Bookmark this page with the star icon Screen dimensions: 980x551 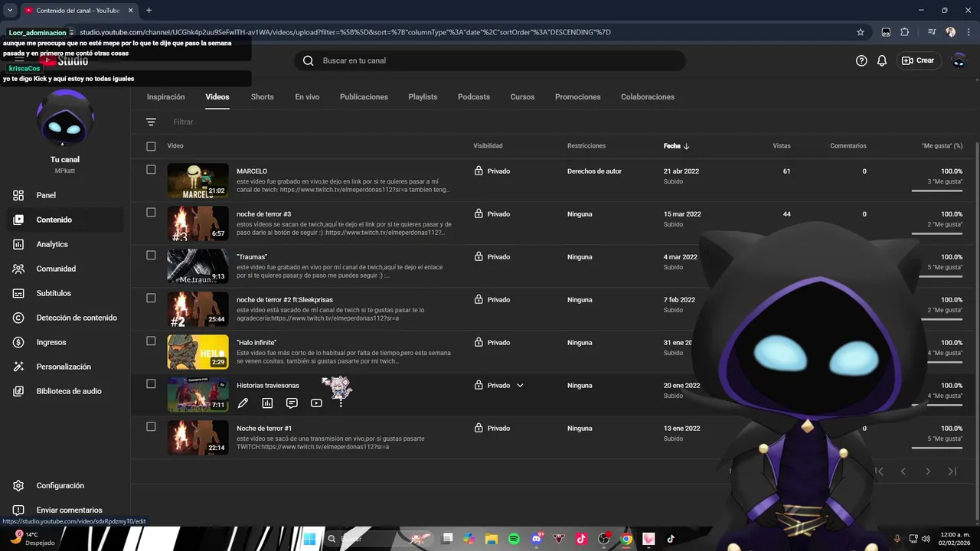point(861,32)
